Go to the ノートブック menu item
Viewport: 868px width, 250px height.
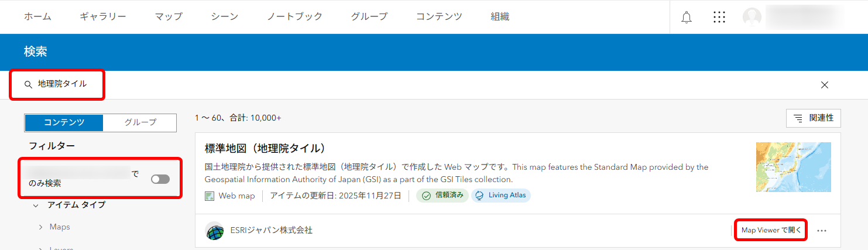coord(294,17)
